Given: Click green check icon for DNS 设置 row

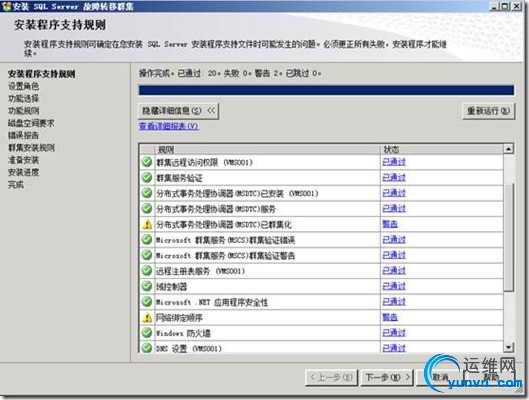Looking at the screenshot, I should [147, 347].
